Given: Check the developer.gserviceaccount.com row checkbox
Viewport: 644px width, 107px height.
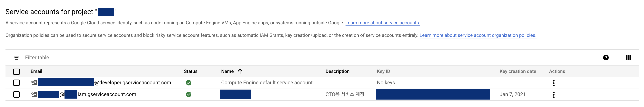Looking at the screenshot, I should coord(16,83).
